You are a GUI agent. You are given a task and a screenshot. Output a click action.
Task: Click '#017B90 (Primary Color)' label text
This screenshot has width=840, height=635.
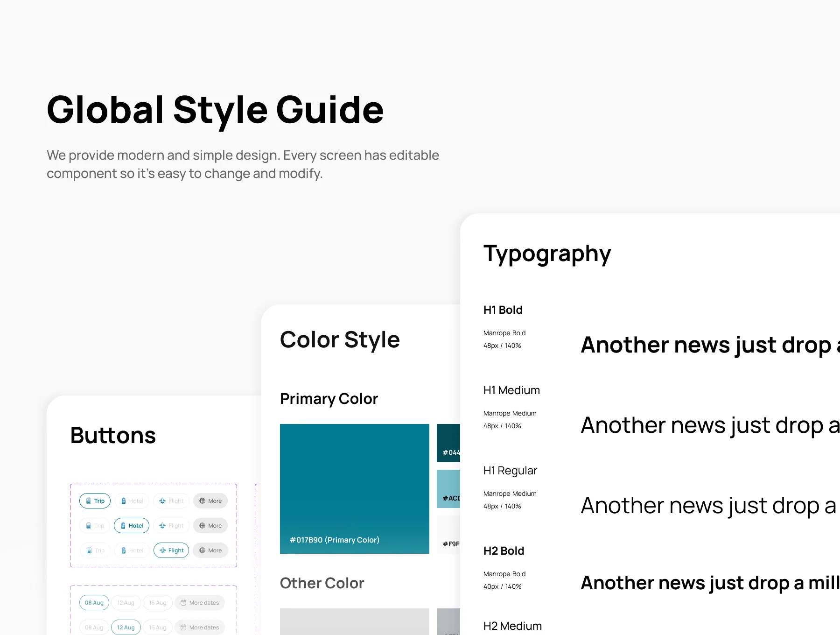tap(335, 540)
